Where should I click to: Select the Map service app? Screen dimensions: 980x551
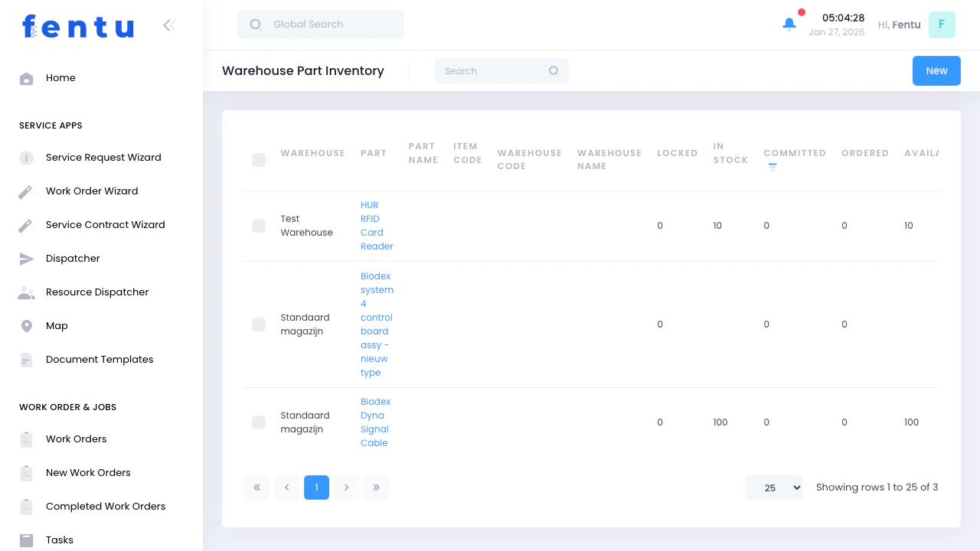coord(57,325)
